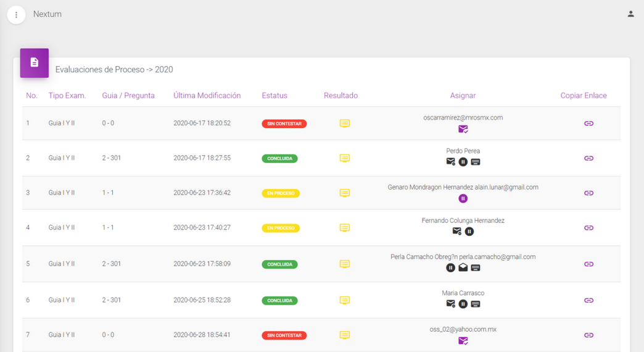Viewport: 644px width, 352px height.
Task: Click the mail icon under Perdo Perea
Action: 450,162
